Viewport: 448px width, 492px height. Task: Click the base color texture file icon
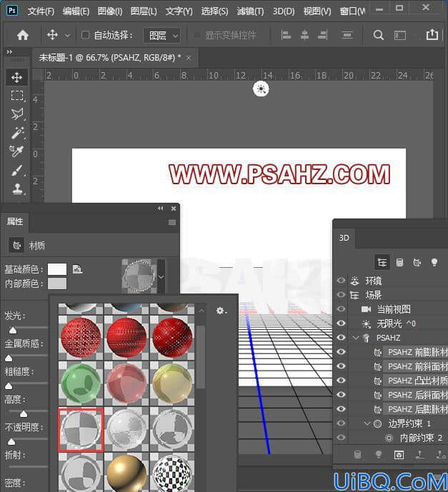click(77, 269)
